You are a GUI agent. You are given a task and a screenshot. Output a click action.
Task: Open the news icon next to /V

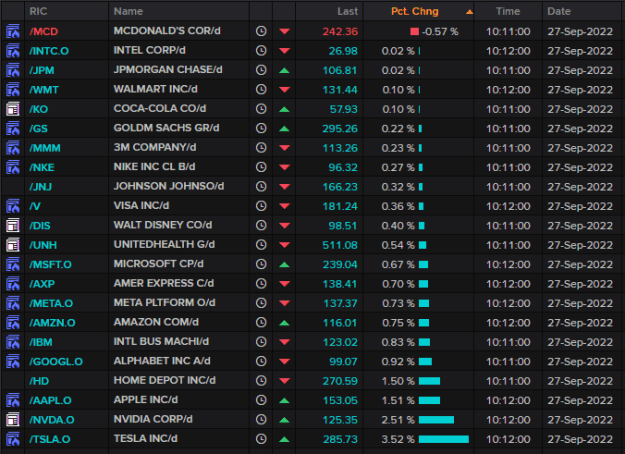pyautogui.click(x=13, y=206)
